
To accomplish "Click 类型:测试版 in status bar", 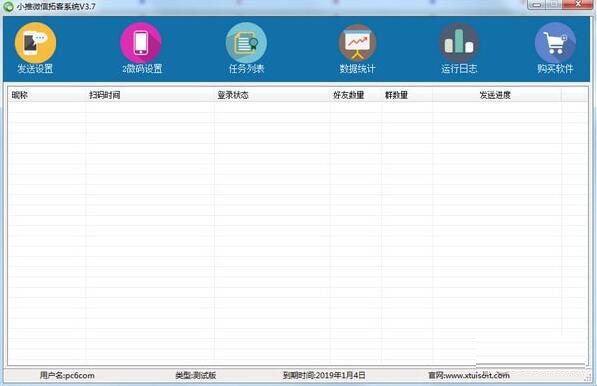I will click(x=196, y=375).
